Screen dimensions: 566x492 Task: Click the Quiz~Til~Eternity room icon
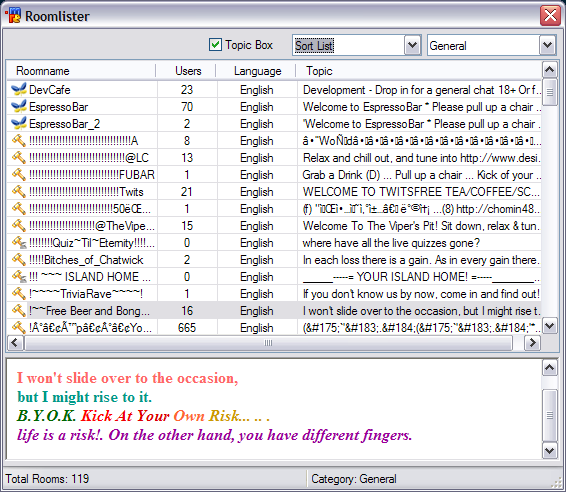click(x=19, y=243)
